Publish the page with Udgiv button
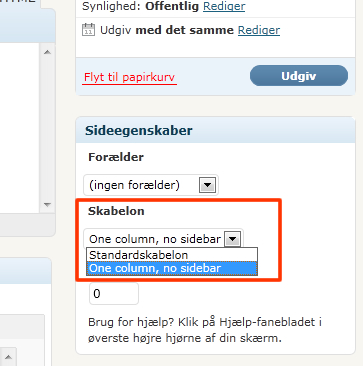Screen dimensions: 363x366 (299, 76)
